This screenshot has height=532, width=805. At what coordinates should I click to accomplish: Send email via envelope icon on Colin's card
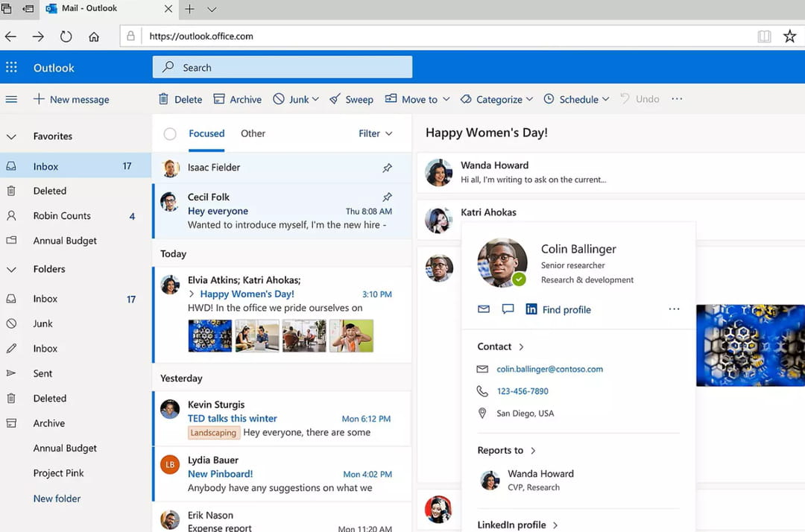point(484,309)
